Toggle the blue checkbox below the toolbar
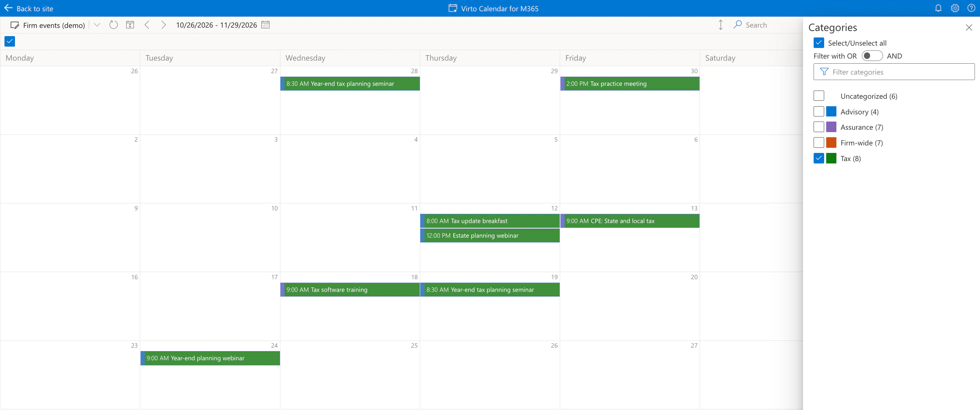The width and height of the screenshot is (980, 410). coord(10,41)
